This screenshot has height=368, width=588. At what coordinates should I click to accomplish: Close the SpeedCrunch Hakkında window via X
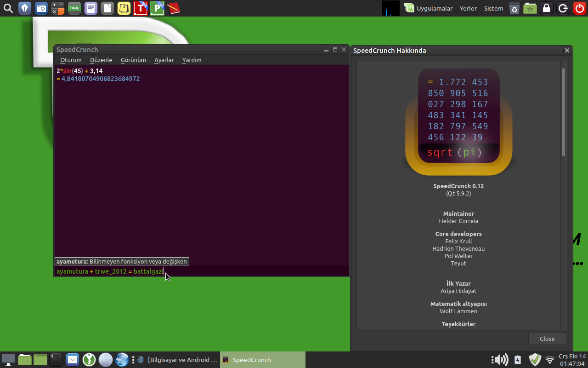(x=567, y=51)
